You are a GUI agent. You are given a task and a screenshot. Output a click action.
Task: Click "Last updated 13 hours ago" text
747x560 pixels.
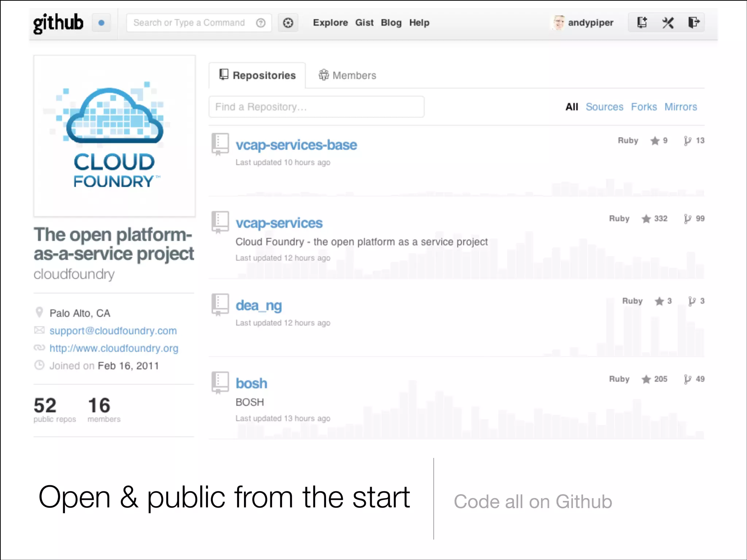283,418
